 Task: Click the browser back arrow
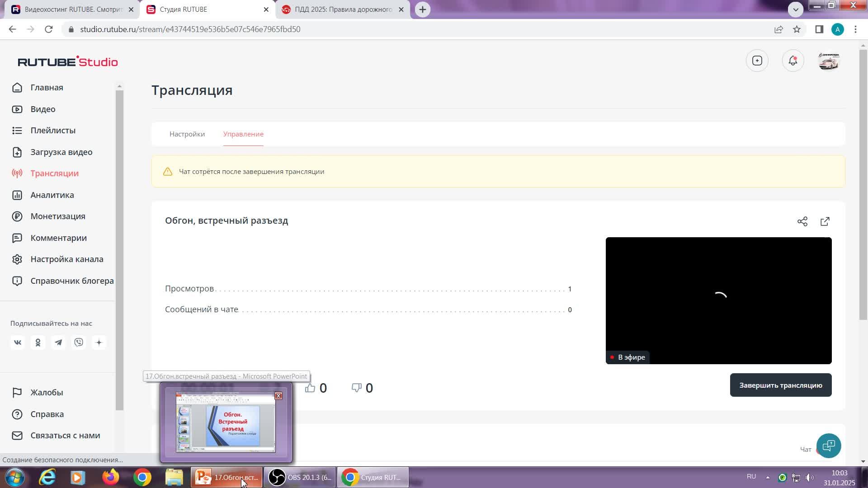tap(12, 29)
